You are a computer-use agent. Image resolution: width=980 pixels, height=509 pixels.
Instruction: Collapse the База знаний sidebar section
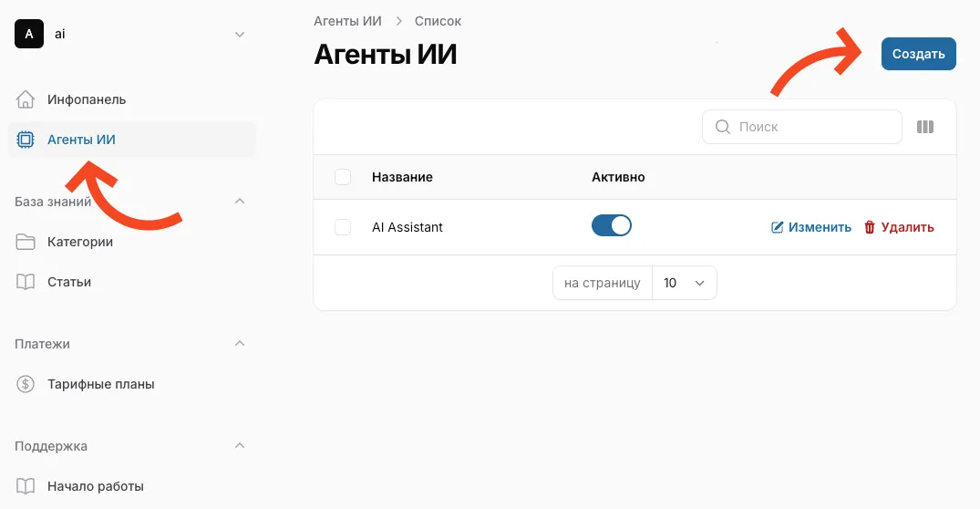[x=240, y=202]
